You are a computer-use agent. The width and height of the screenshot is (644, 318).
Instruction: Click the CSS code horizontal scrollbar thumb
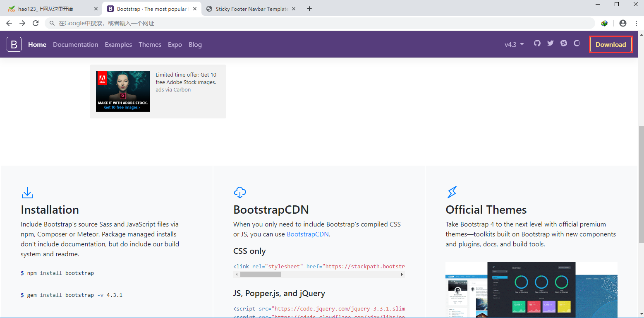point(261,274)
